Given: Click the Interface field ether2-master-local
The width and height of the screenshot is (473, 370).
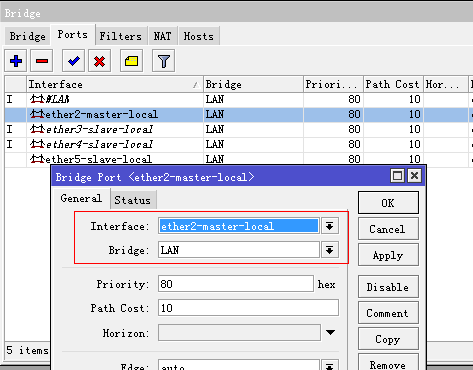Looking at the screenshot, I should pos(239,226).
